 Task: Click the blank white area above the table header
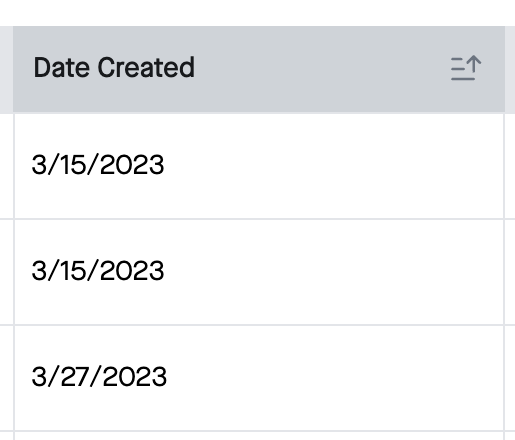[257, 13]
